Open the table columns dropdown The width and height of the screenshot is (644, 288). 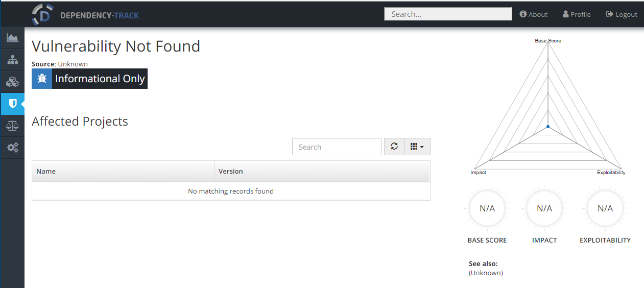pos(417,147)
